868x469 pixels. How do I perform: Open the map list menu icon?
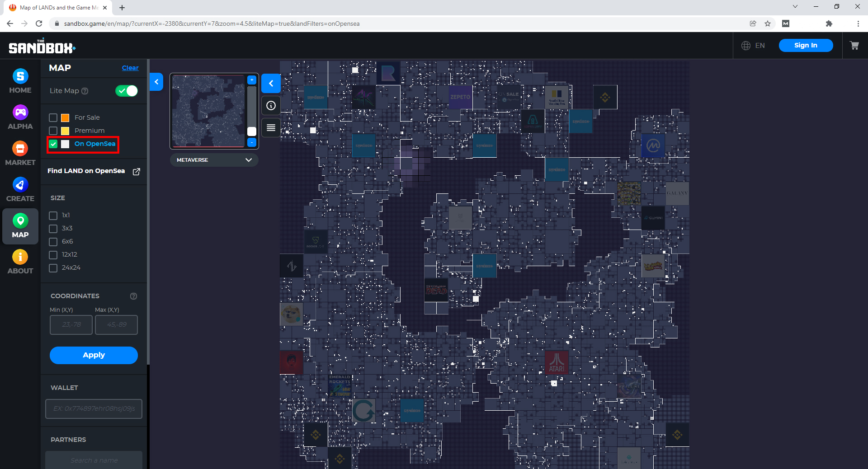(271, 128)
